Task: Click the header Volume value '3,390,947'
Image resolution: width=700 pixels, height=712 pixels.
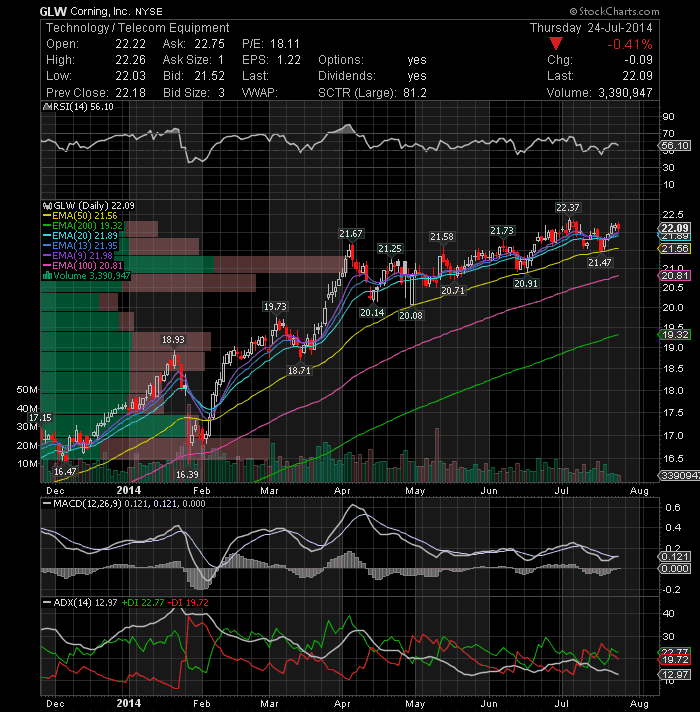Action: [625, 93]
